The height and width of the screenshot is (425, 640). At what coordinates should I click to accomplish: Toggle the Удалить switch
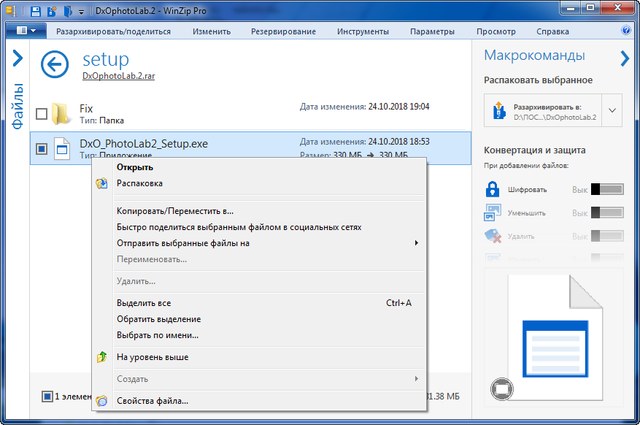pos(607,236)
